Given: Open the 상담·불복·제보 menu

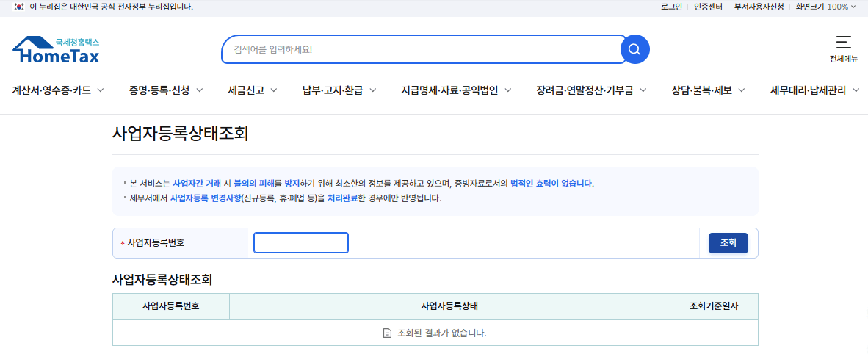Looking at the screenshot, I should click(701, 90).
